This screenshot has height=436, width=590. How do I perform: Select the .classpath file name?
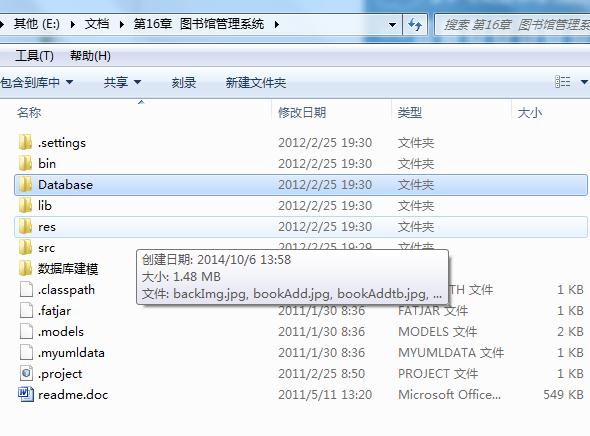coord(66,290)
